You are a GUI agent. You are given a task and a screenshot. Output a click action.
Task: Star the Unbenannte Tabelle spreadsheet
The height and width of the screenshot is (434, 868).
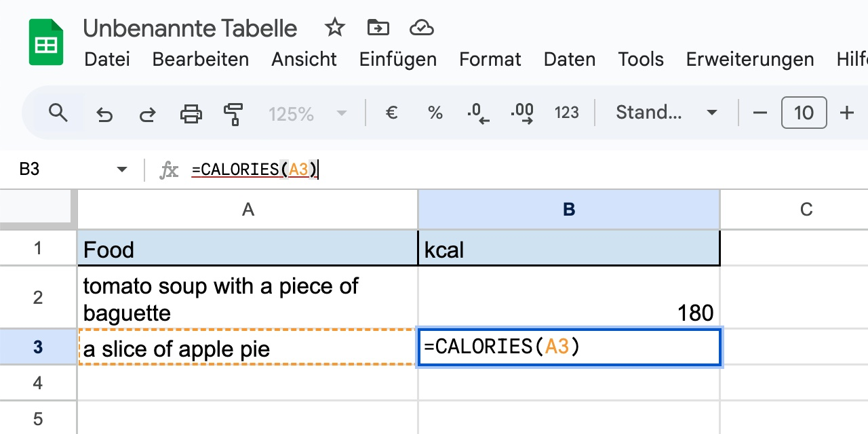334,28
